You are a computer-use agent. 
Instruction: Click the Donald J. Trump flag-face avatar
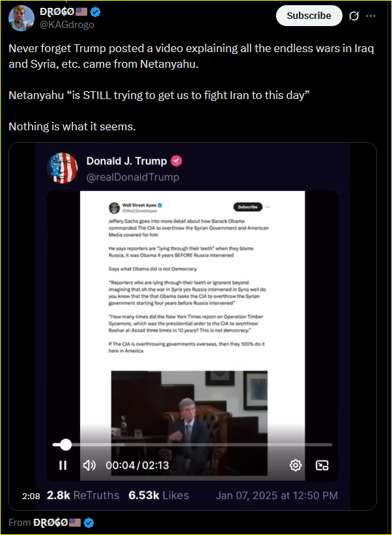(x=62, y=168)
